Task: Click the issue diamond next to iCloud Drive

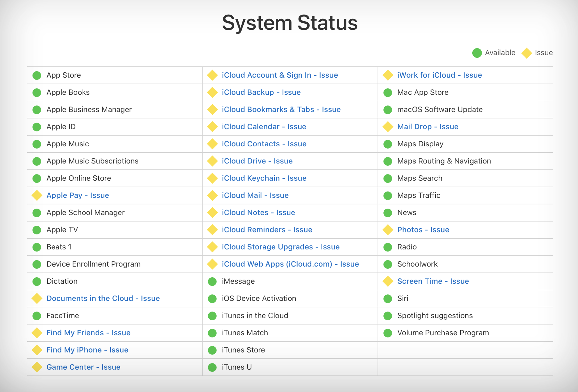Action: (212, 161)
